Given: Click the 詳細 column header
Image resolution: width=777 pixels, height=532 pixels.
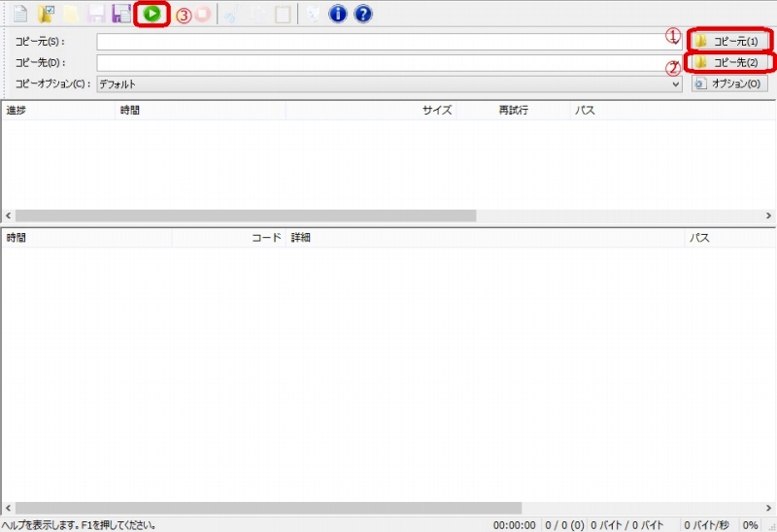Looking at the screenshot, I should coord(486,238).
